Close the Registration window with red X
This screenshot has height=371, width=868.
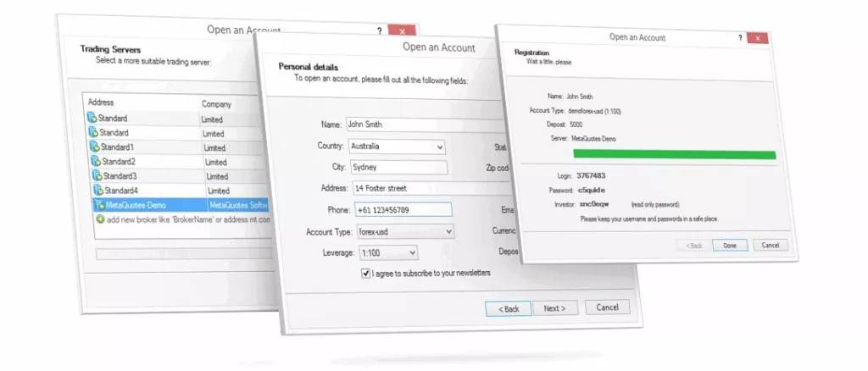click(757, 38)
